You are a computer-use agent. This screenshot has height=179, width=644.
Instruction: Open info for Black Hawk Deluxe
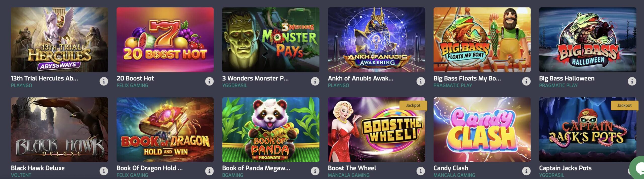(x=104, y=171)
